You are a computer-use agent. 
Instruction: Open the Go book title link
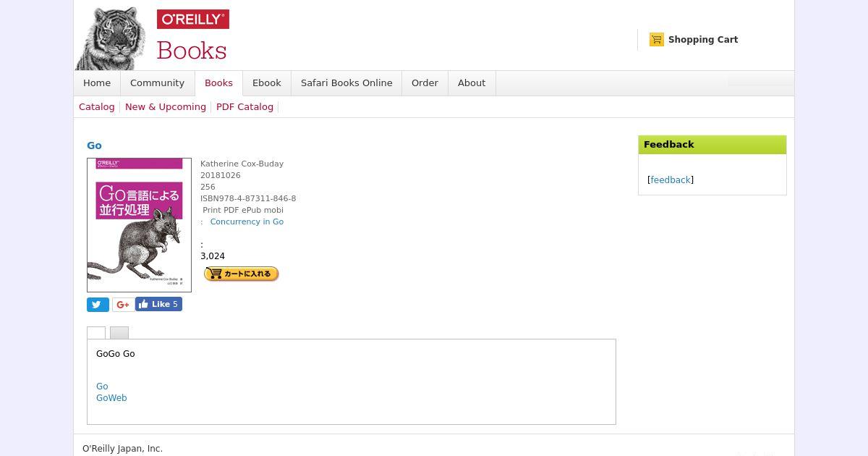coord(94,145)
